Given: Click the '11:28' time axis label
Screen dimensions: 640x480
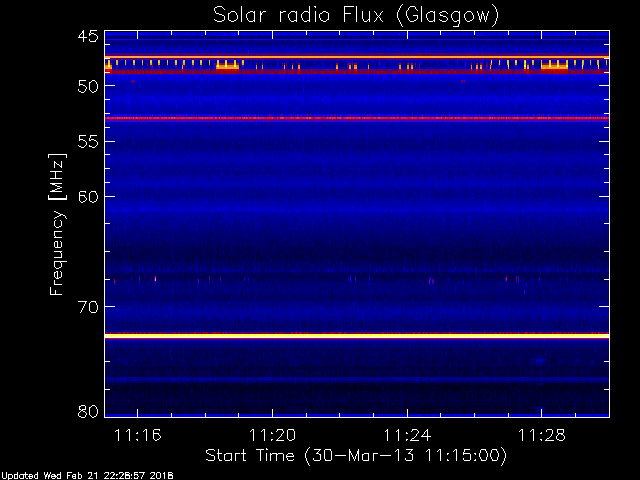Looking at the screenshot, I should [542, 436].
